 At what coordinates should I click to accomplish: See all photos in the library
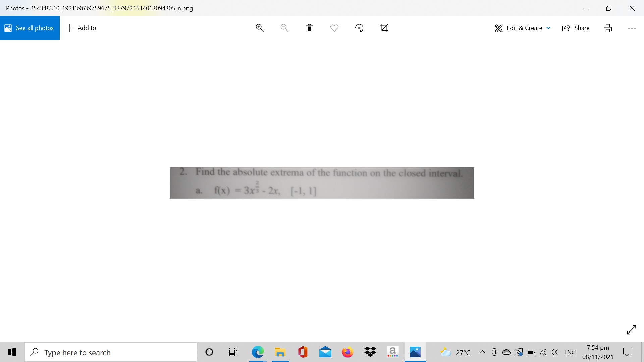click(x=30, y=28)
